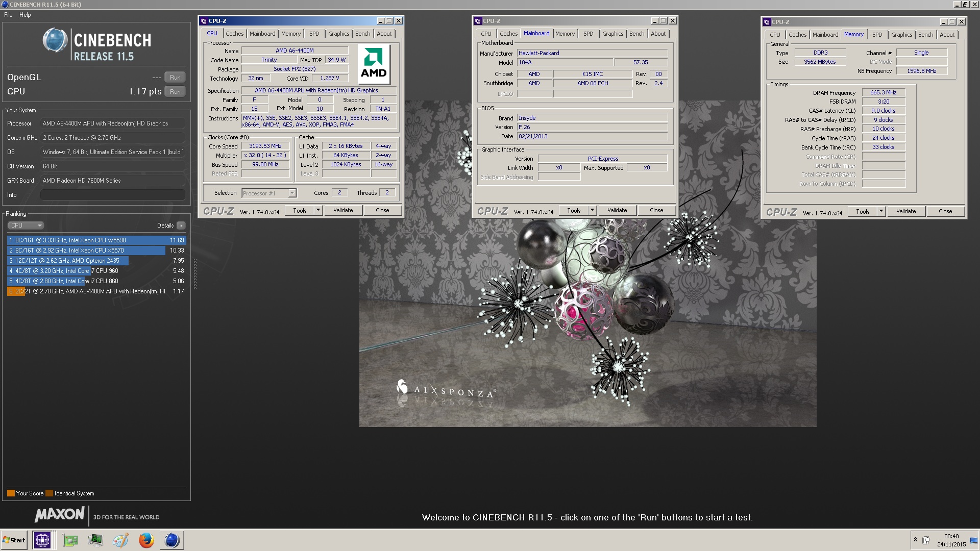Viewport: 980px width, 551px height.
Task: Select Core i7 960 ranking entry
Action: [x=96, y=271]
